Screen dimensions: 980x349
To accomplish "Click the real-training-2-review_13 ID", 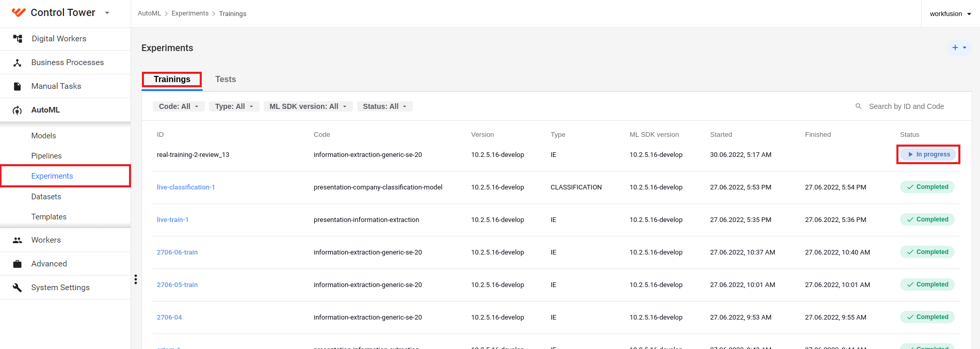I will coord(193,155).
